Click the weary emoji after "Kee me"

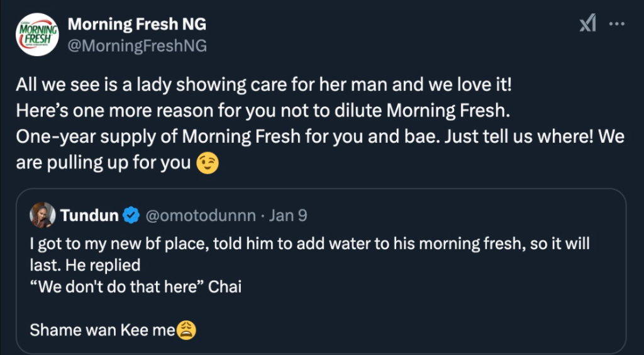click(x=186, y=330)
